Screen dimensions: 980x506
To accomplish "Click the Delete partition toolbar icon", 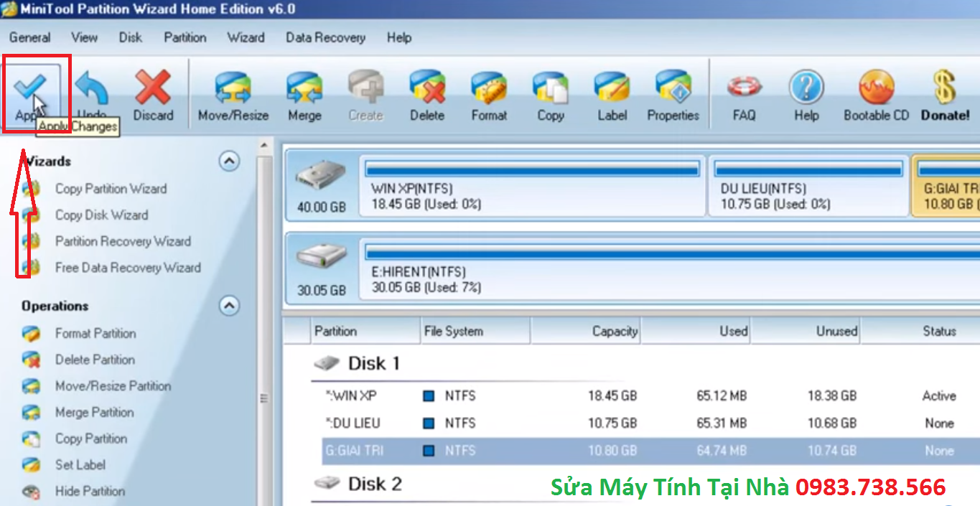I will tap(427, 88).
